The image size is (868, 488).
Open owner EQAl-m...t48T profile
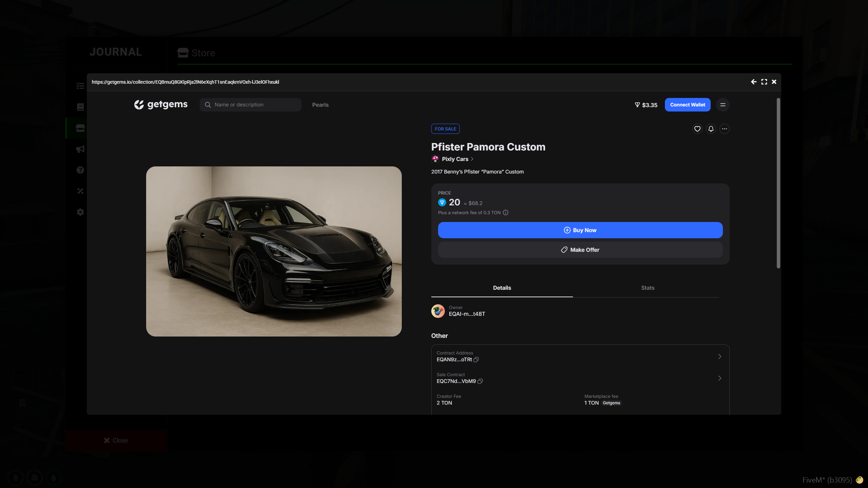tap(467, 314)
